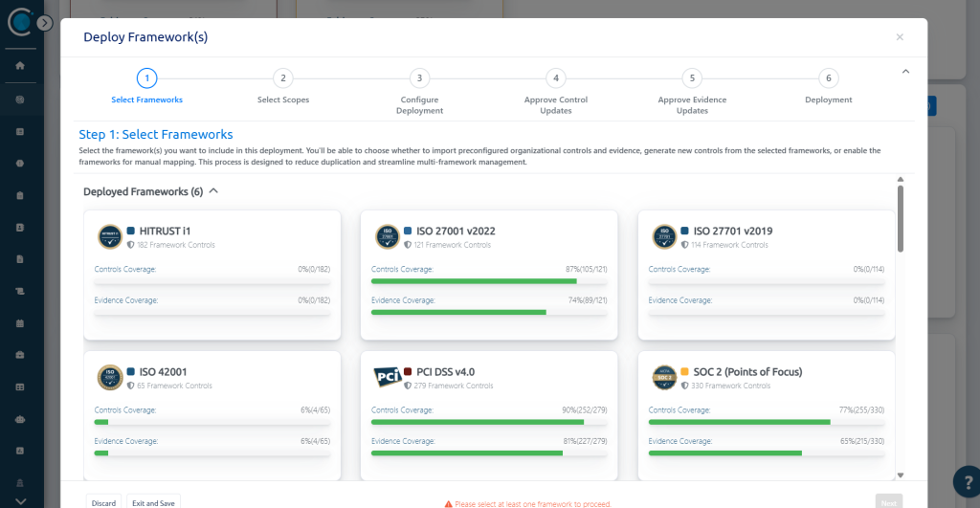Click the Exit and Save button
This screenshot has width=980, height=508.
click(153, 502)
